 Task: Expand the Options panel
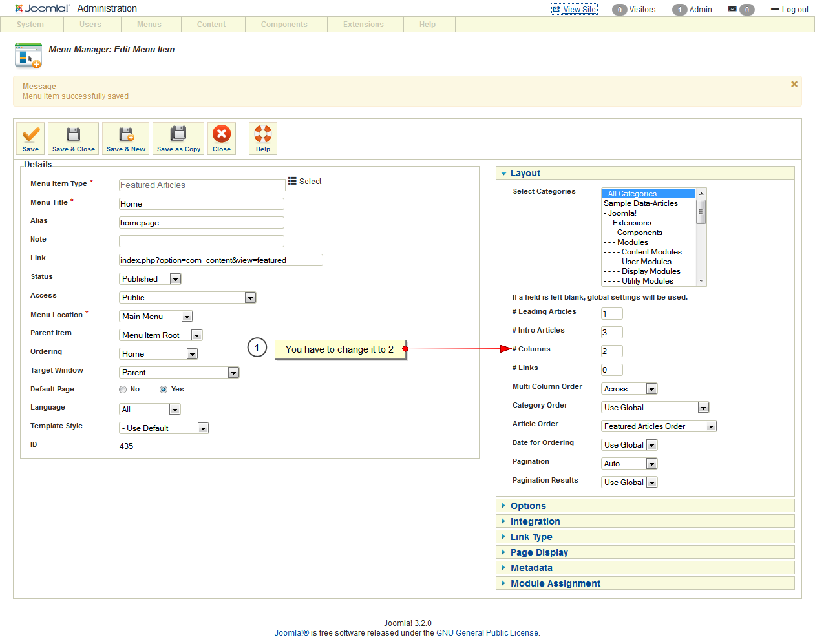pos(528,506)
